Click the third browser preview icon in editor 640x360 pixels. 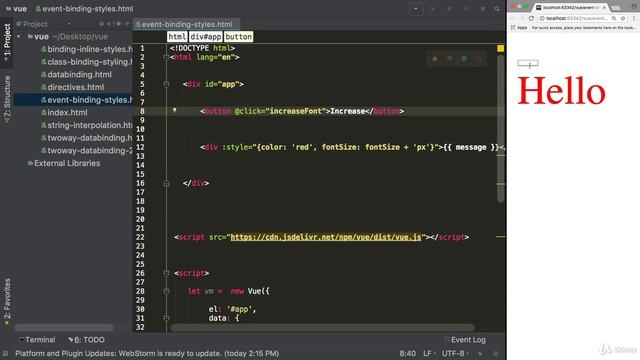coord(464,59)
